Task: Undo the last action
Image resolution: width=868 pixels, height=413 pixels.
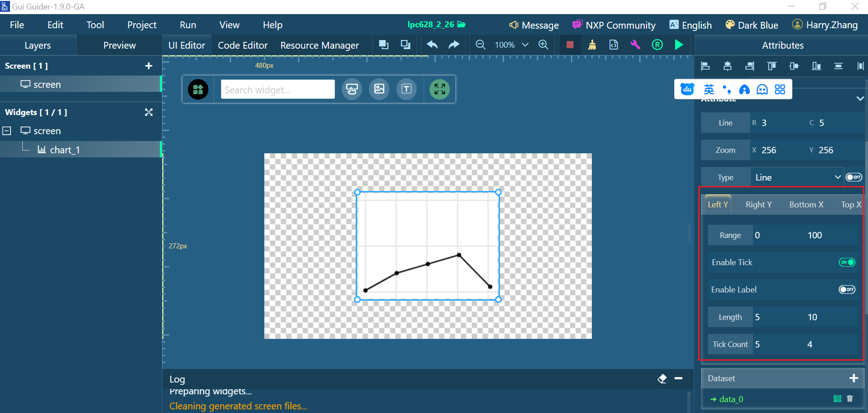Action: 432,45
